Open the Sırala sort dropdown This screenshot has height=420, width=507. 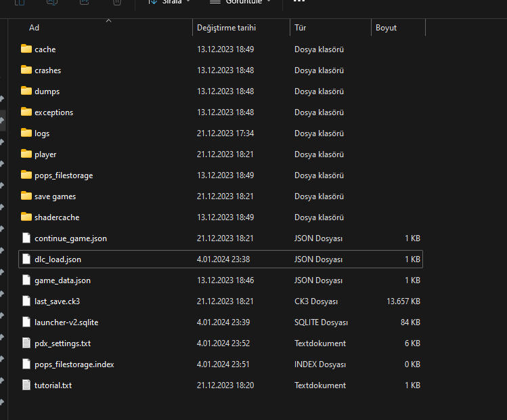click(x=169, y=2)
